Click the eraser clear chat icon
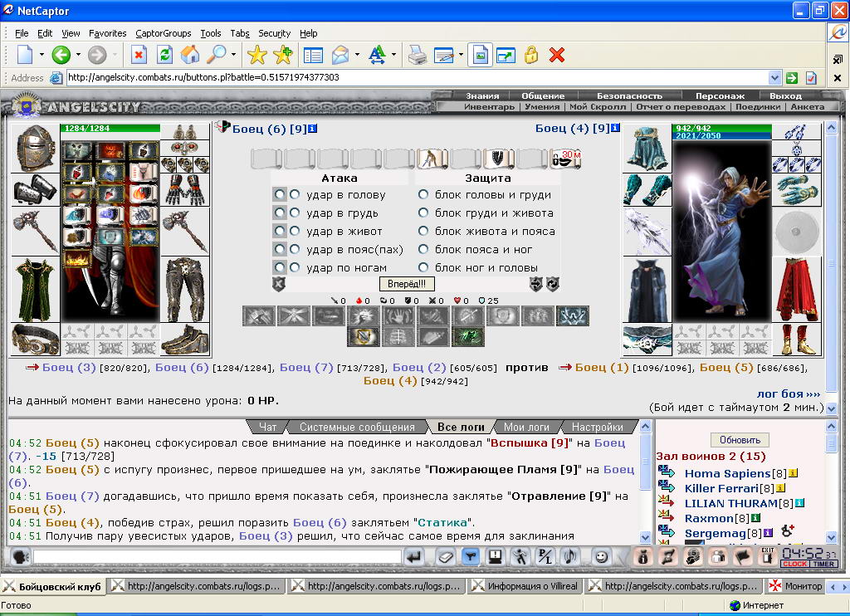The width and height of the screenshot is (850, 616). [x=445, y=557]
